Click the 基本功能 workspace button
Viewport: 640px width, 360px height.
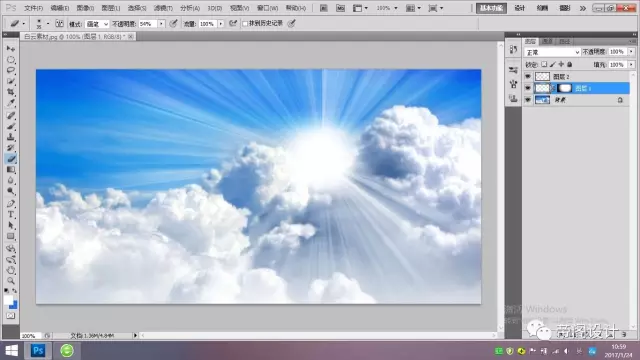[x=491, y=8]
